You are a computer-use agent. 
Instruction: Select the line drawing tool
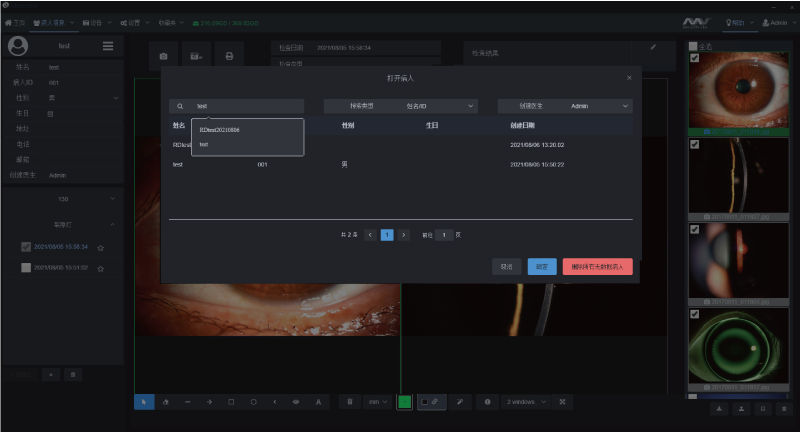[x=188, y=402]
